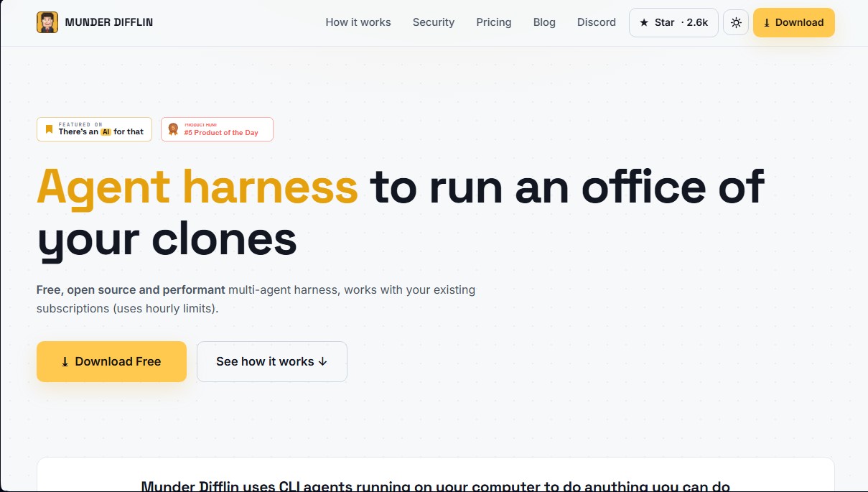Go to the Security page
Screen dimensions: 868x492
[434, 22]
